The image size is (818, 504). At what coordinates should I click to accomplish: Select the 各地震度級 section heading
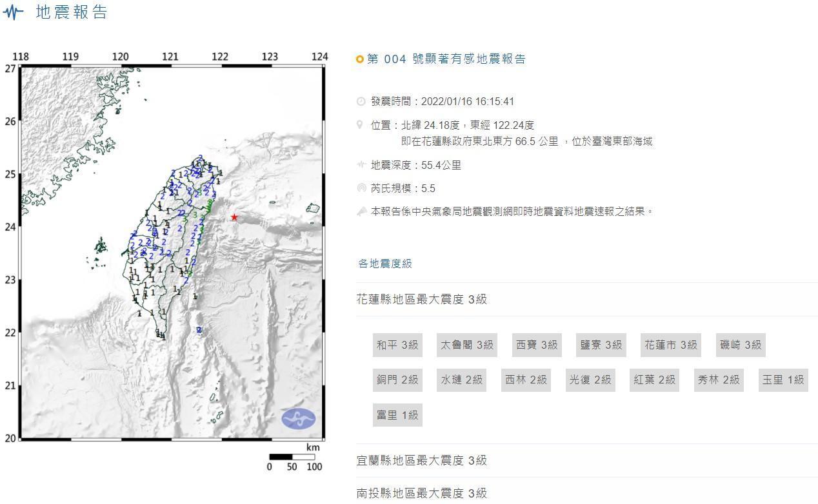point(385,264)
